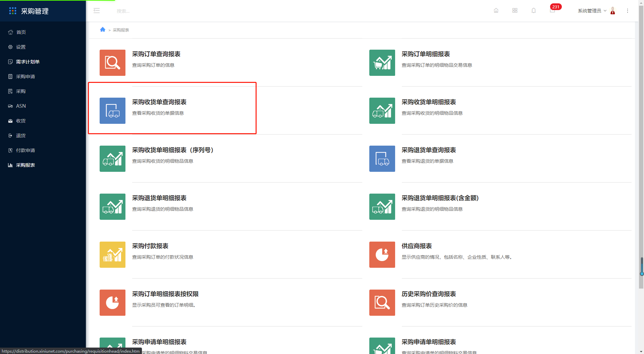Click the description 显示采购员可查看的订单明细。
The image size is (644, 354).
[164, 305]
